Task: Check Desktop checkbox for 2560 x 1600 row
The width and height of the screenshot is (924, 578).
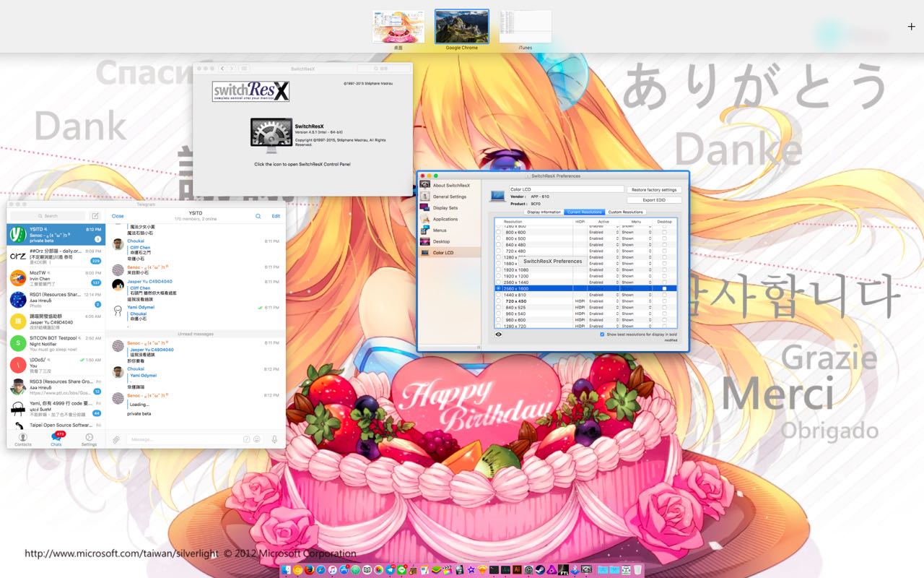Action: tap(664, 288)
